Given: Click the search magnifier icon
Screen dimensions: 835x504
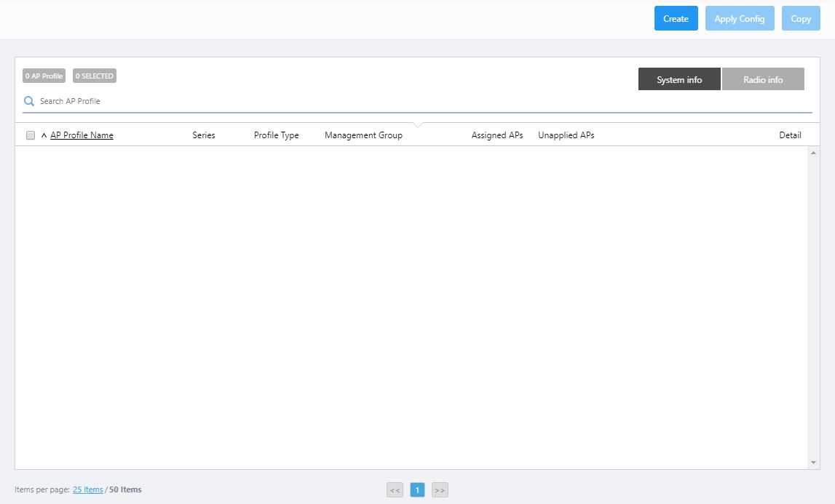Looking at the screenshot, I should pos(29,101).
